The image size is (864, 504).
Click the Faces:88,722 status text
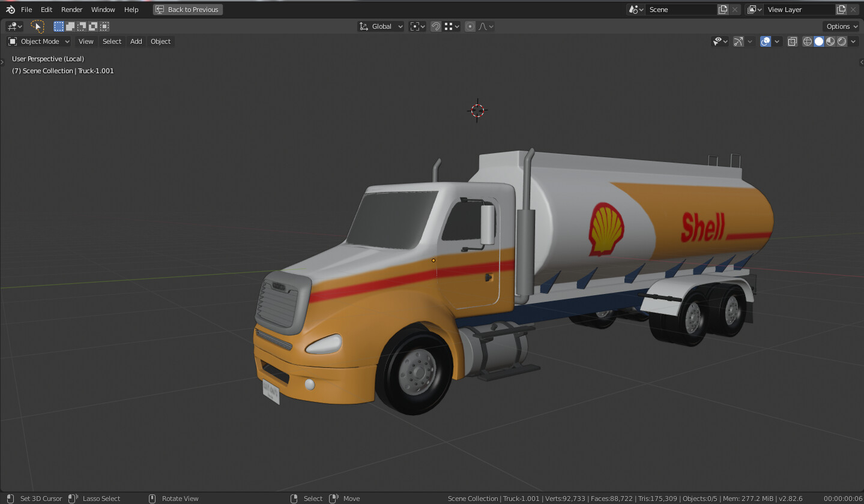coord(612,499)
